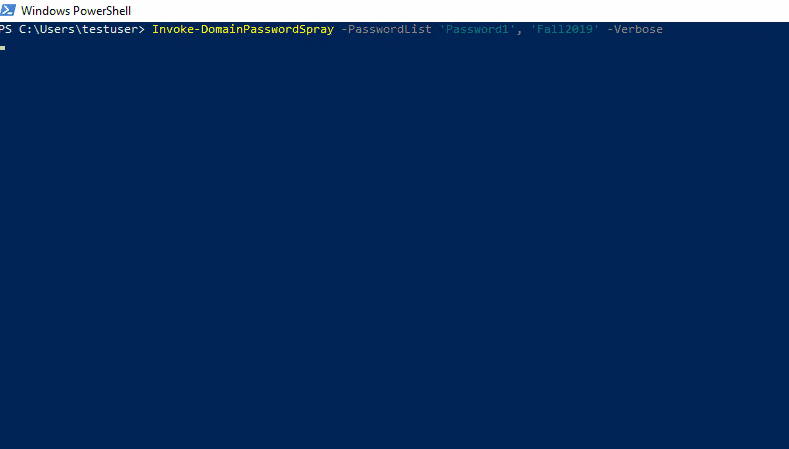This screenshot has width=789, height=449.
Task: Click the comma between password strings
Action: pos(519,32)
